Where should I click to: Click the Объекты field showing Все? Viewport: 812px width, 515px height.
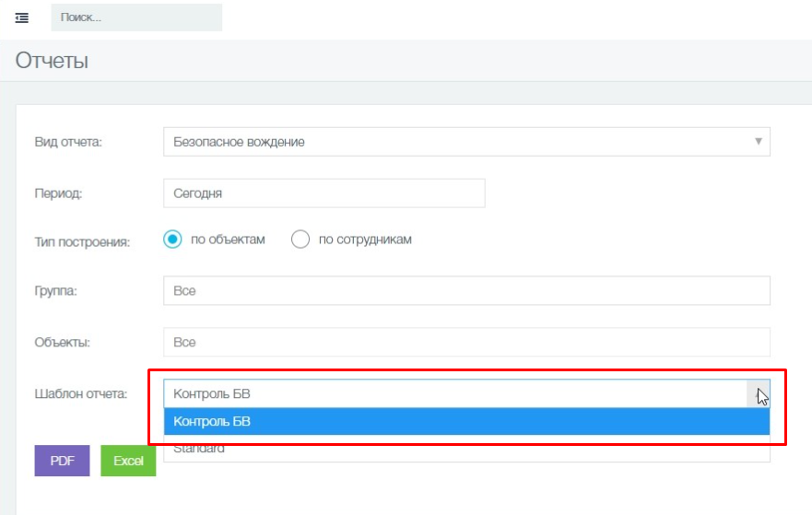click(x=465, y=342)
